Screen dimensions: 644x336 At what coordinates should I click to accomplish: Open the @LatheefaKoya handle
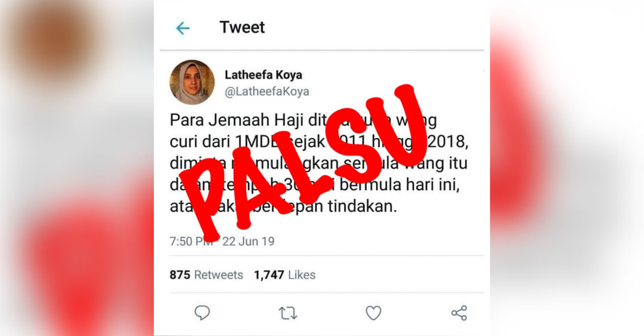[x=267, y=92]
